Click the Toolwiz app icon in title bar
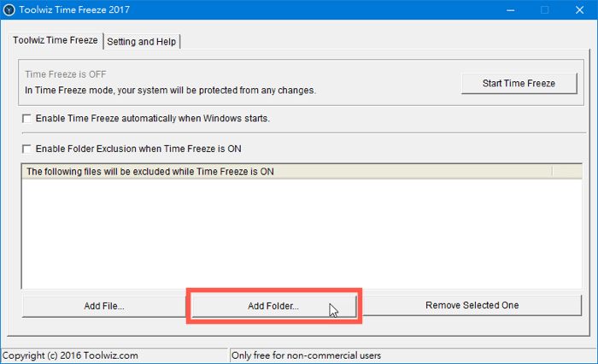598x364 pixels. point(9,10)
